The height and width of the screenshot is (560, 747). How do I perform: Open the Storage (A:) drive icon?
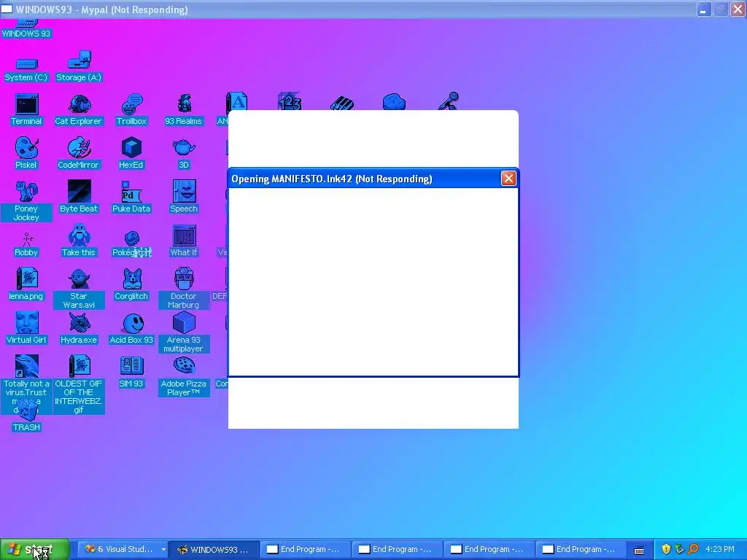point(79,67)
